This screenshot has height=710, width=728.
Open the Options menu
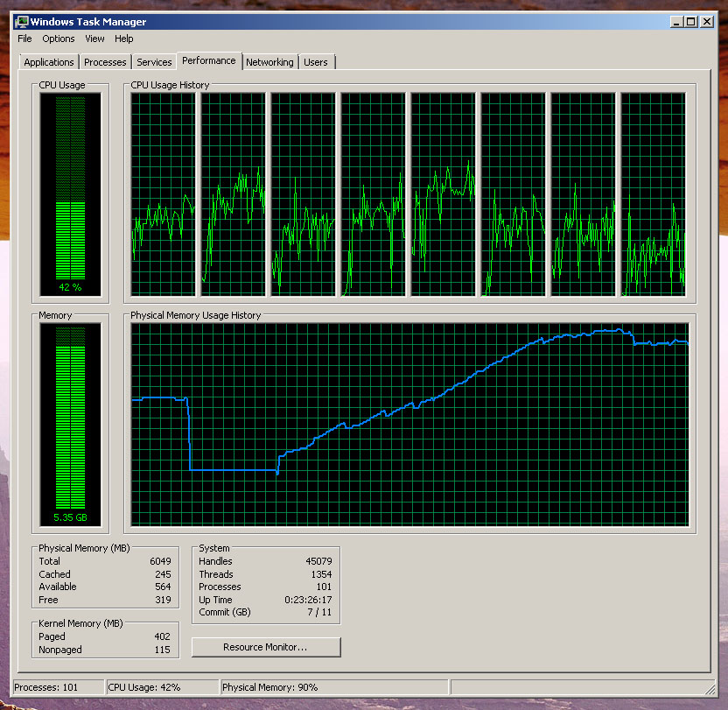(59, 39)
